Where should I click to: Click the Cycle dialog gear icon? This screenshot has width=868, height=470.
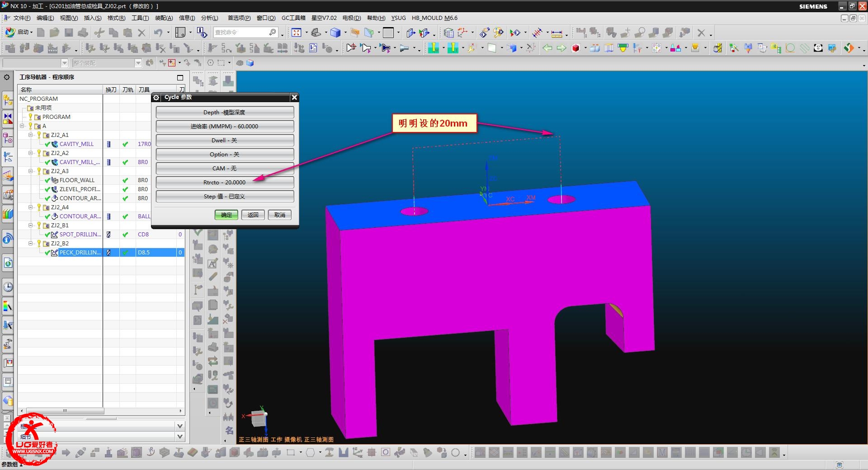pyautogui.click(x=156, y=97)
